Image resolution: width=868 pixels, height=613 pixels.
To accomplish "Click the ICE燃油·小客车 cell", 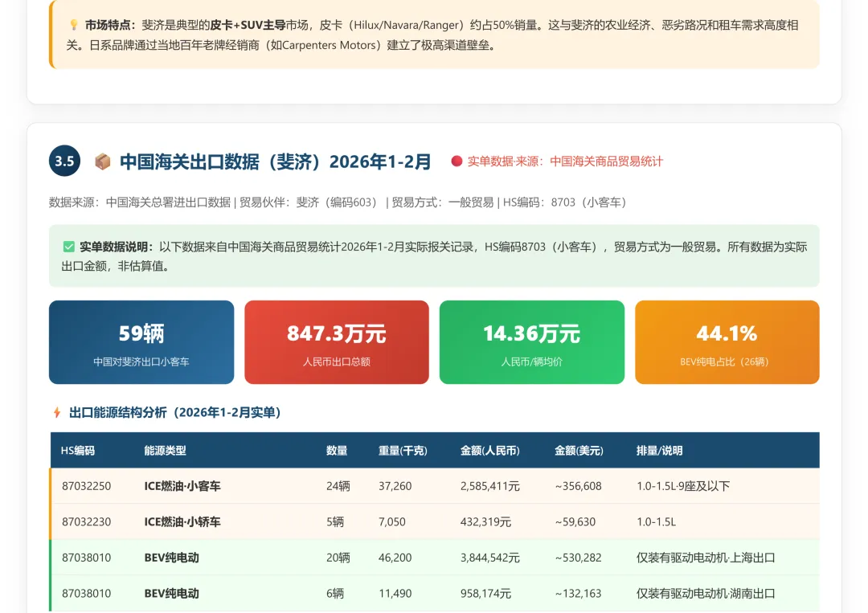I will 182,486.
